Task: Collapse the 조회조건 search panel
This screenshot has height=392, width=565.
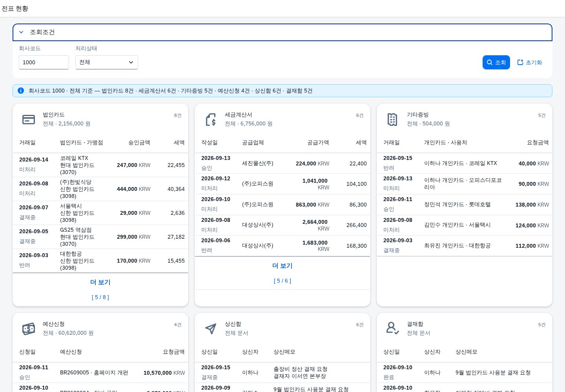Action: (21, 32)
